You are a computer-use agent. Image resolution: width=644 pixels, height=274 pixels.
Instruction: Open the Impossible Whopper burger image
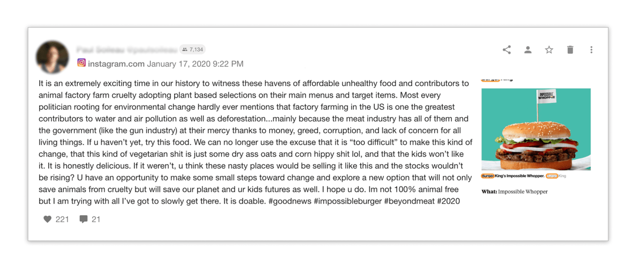pos(536,129)
